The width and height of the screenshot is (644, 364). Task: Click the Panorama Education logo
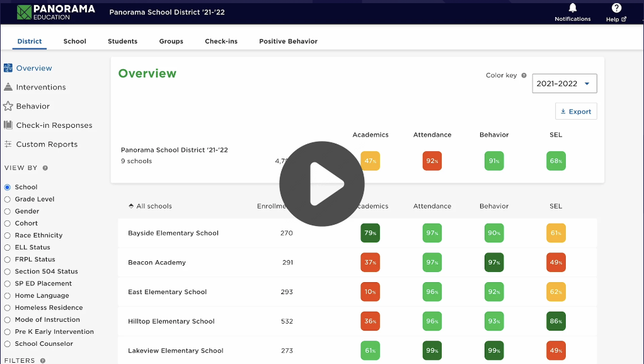click(56, 13)
